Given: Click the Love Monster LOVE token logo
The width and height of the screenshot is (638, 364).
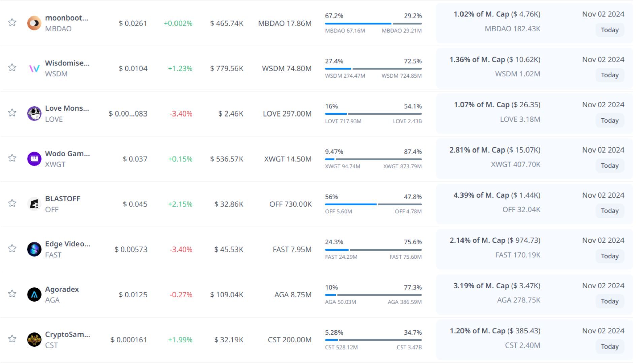Looking at the screenshot, I should click(x=34, y=114).
